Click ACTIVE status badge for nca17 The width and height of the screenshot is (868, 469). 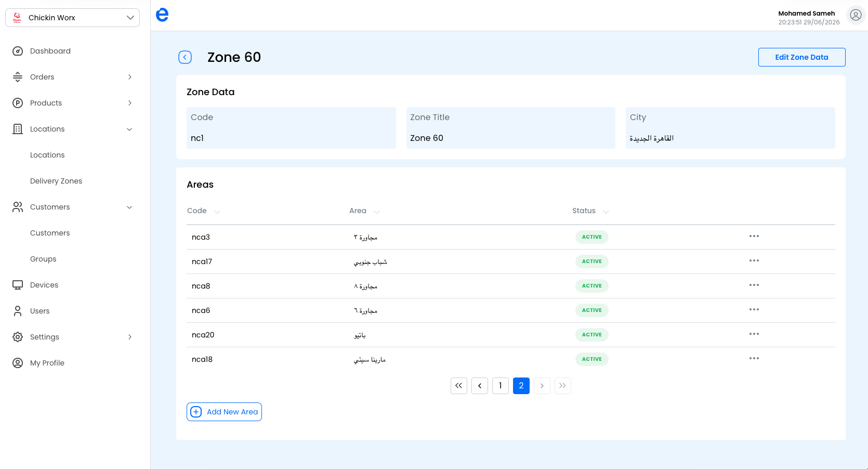coord(592,262)
